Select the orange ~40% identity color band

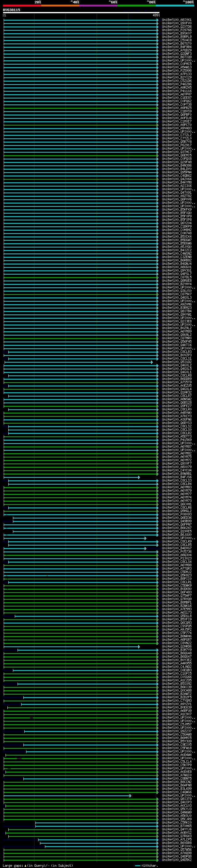coord(60,6)
